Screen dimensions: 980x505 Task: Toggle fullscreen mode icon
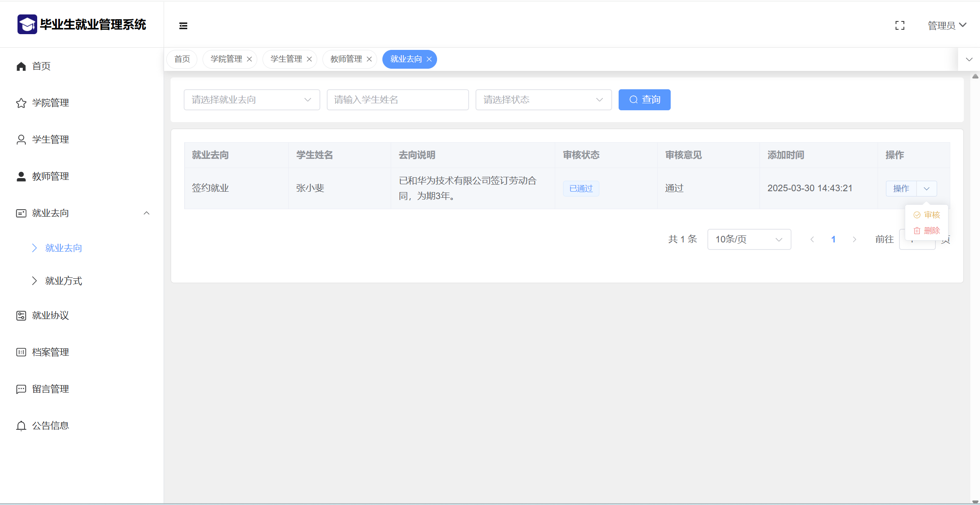click(x=900, y=26)
